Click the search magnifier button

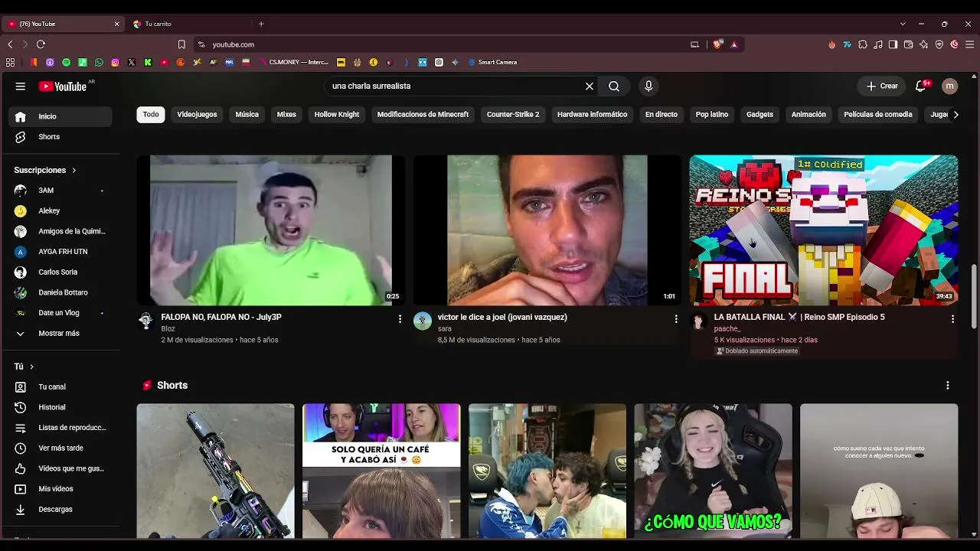click(614, 86)
